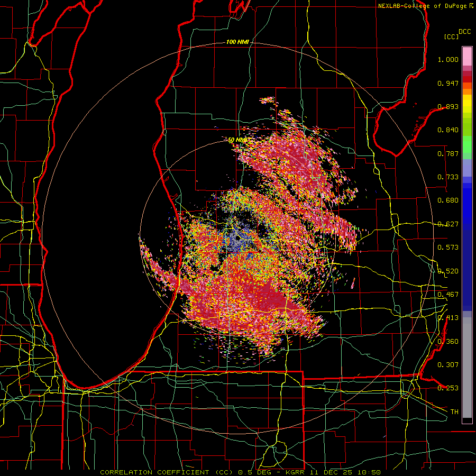Select the 0.307 legend label
Viewport: 476px width, 476px height.
[448, 365]
